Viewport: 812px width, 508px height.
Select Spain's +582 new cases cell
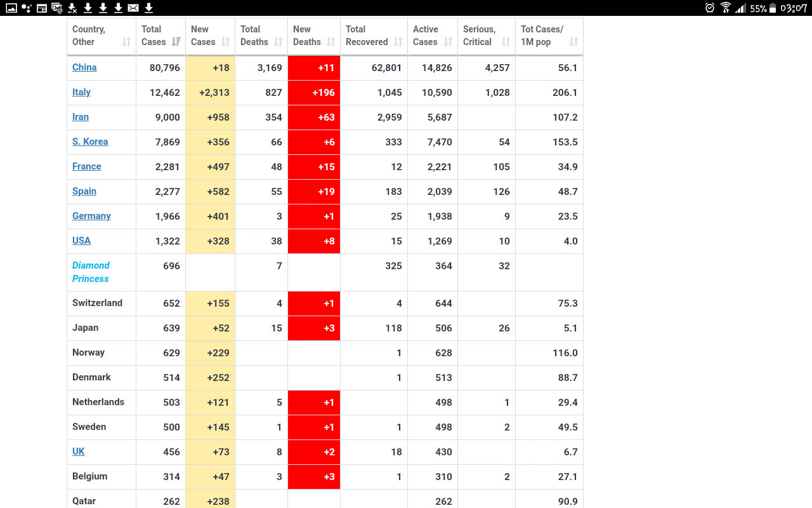coord(211,192)
